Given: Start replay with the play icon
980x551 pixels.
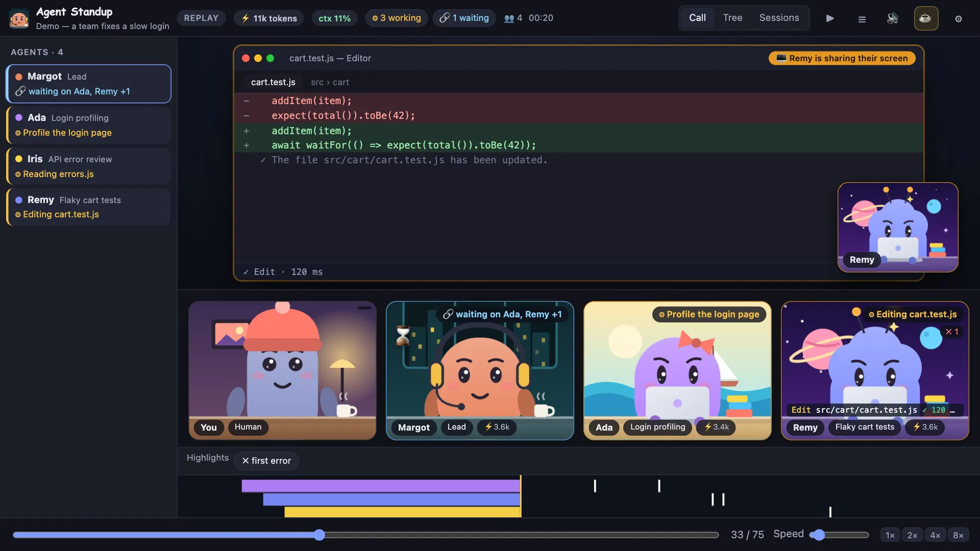Looking at the screenshot, I should (830, 18).
